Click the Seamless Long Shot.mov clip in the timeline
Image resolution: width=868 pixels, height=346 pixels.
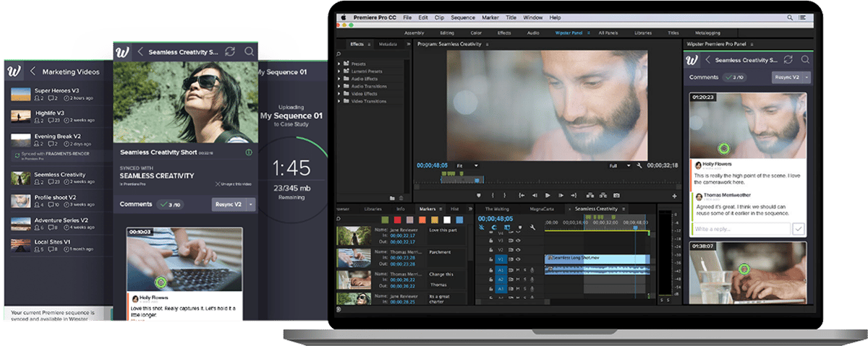tap(597, 259)
